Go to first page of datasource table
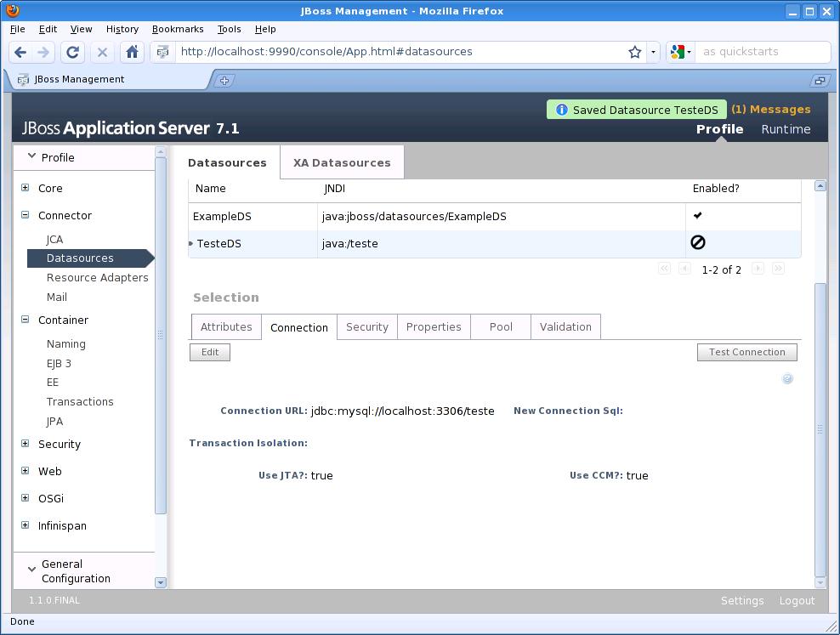Screen dimensions: 840x635 664,269
